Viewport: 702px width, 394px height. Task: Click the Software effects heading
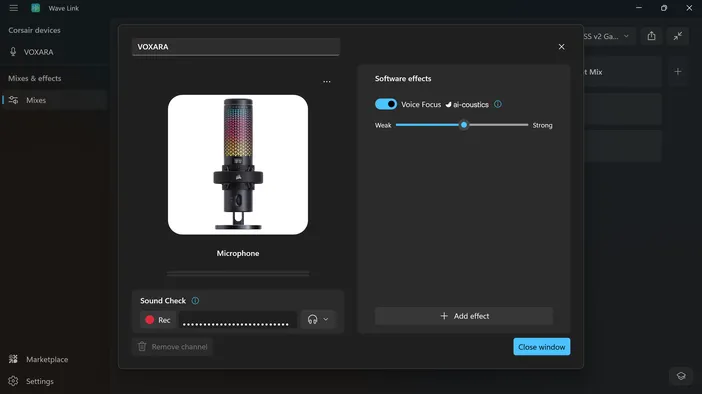pyautogui.click(x=403, y=79)
